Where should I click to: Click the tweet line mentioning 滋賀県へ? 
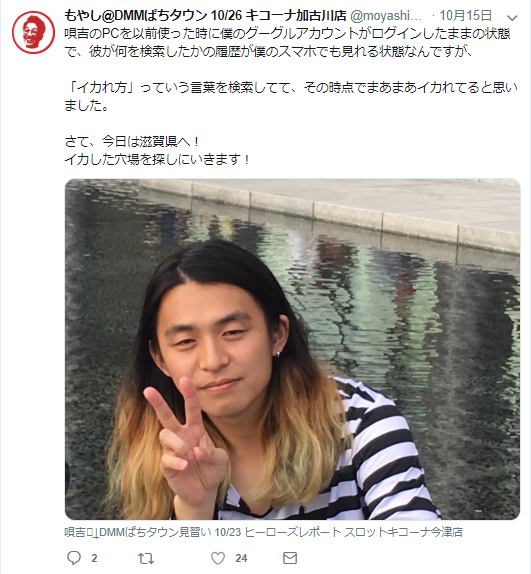coord(132,141)
